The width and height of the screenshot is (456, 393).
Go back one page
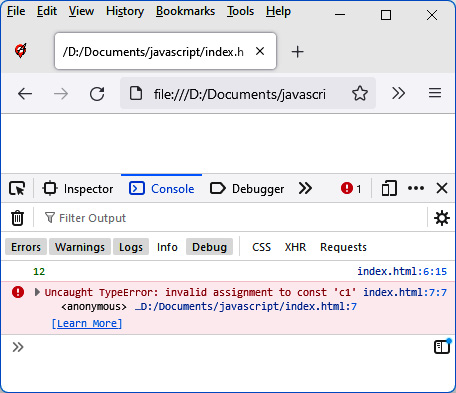pos(25,94)
